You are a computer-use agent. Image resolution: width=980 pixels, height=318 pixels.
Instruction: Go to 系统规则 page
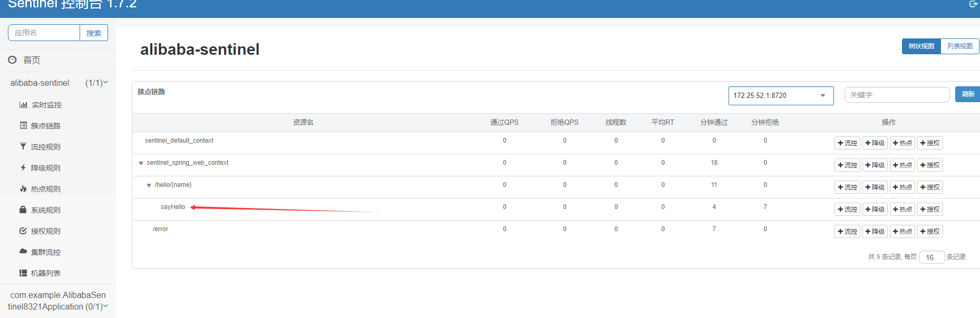(46, 210)
